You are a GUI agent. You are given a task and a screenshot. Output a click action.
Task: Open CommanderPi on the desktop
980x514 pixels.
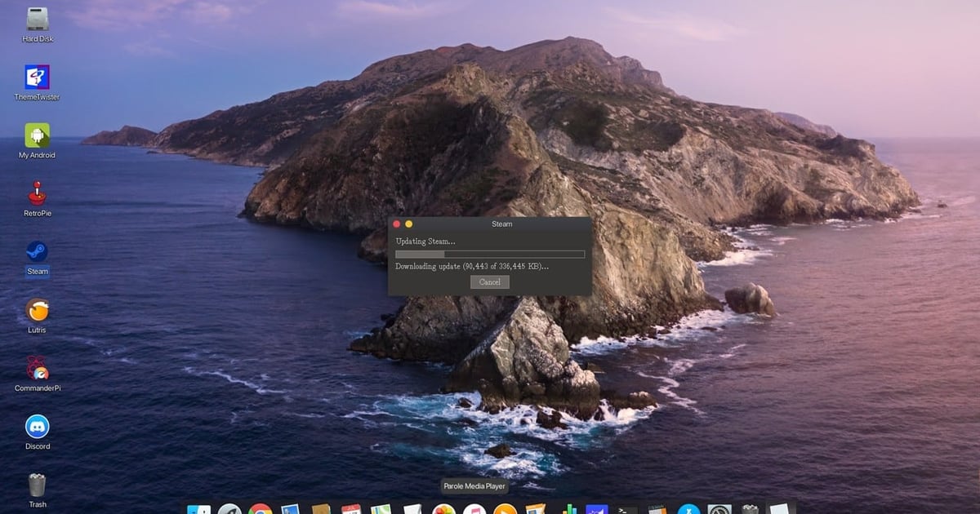click(x=37, y=370)
